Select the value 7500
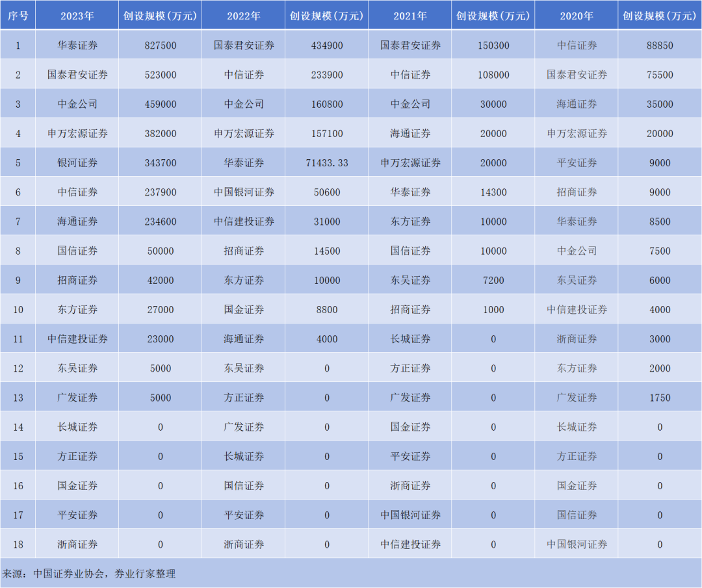This screenshot has height=588, width=702. click(x=660, y=251)
